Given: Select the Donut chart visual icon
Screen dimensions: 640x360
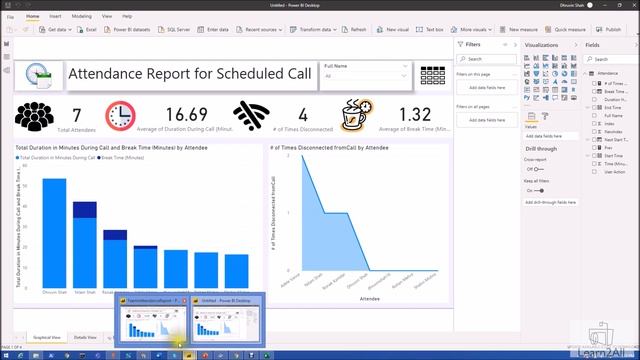Looking at the screenshot, I should coord(564,74).
